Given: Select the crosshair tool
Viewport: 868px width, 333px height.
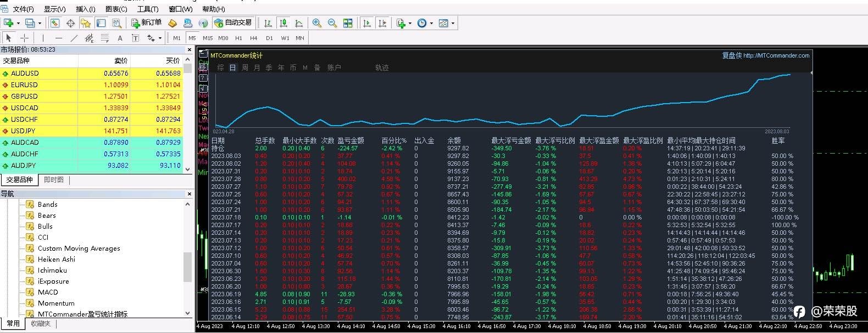Looking at the screenshot, I should coord(24,38).
